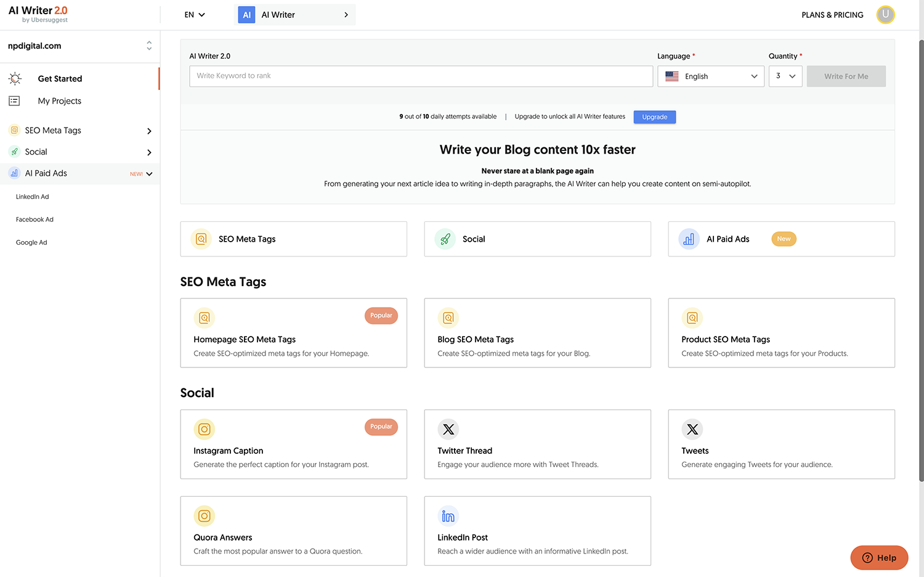Viewport: 924px width, 577px height.
Task: Open Facebook Ad in the sidebar
Action: point(34,219)
